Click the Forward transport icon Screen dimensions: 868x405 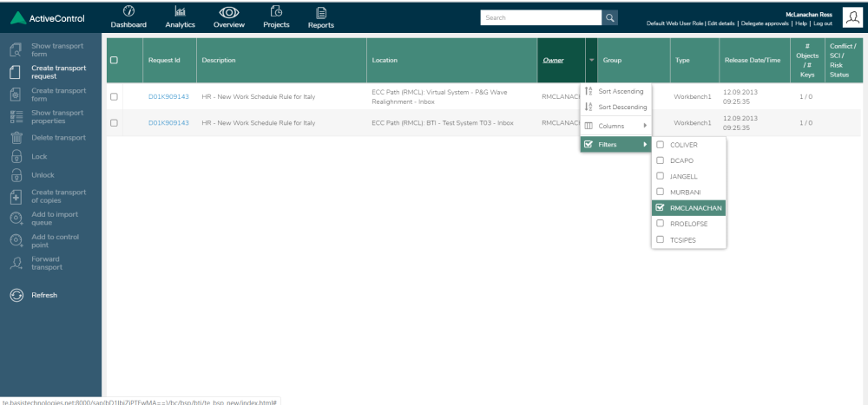(16, 264)
